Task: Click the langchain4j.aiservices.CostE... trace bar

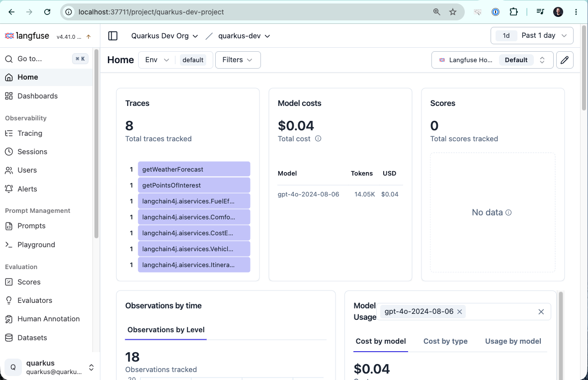Action: [x=194, y=233]
